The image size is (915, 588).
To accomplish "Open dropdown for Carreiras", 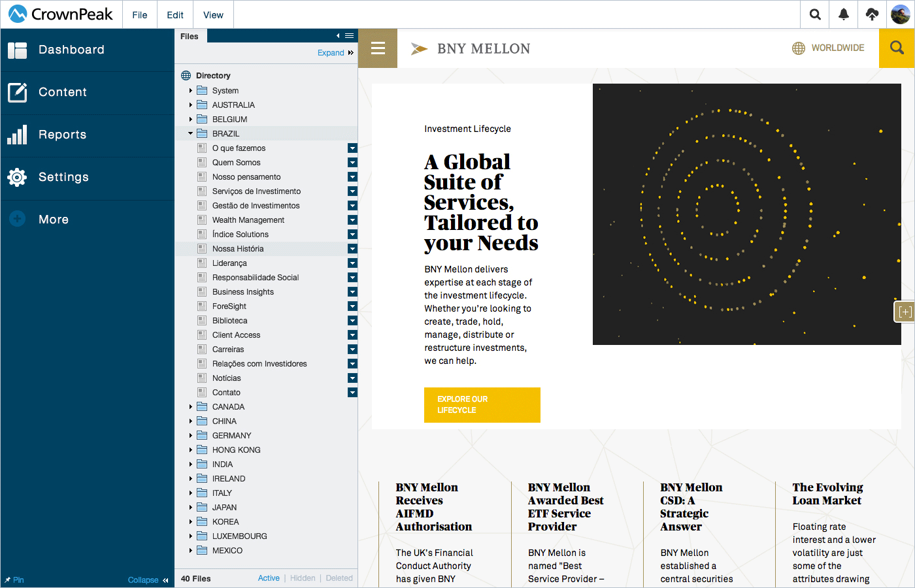I will coord(352,350).
